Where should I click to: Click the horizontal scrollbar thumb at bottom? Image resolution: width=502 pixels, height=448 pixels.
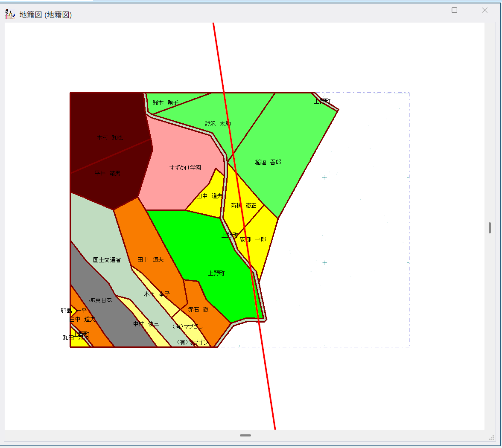pos(245,435)
